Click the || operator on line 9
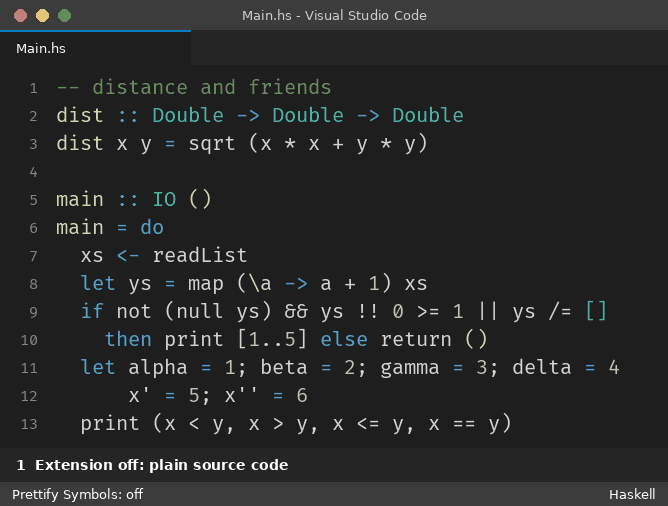Screen dimensions: 668x506 pyautogui.click(x=488, y=311)
